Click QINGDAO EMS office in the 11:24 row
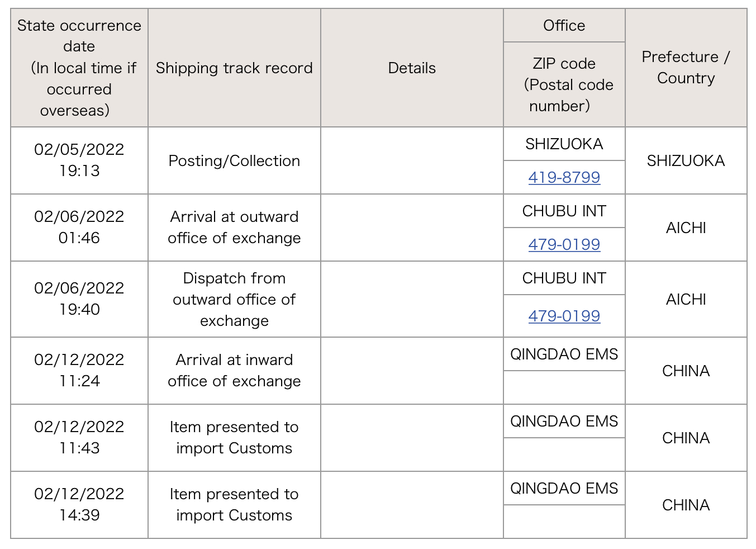The image size is (756, 549). coord(564,354)
